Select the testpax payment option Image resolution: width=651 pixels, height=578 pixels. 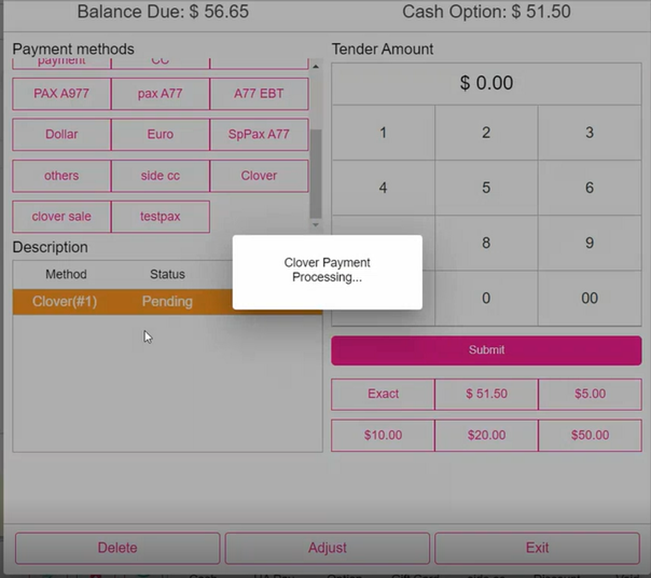(160, 217)
